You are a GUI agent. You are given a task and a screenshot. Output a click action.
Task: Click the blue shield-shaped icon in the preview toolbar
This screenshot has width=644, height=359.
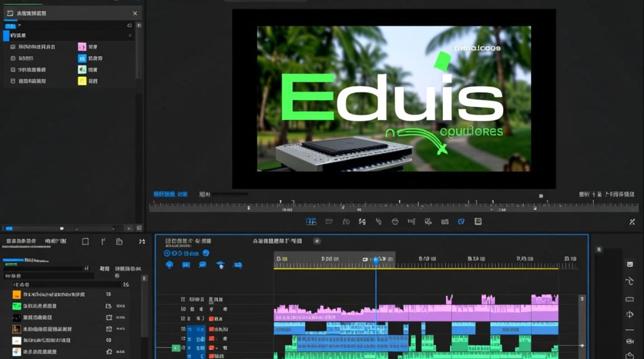[x=461, y=222]
